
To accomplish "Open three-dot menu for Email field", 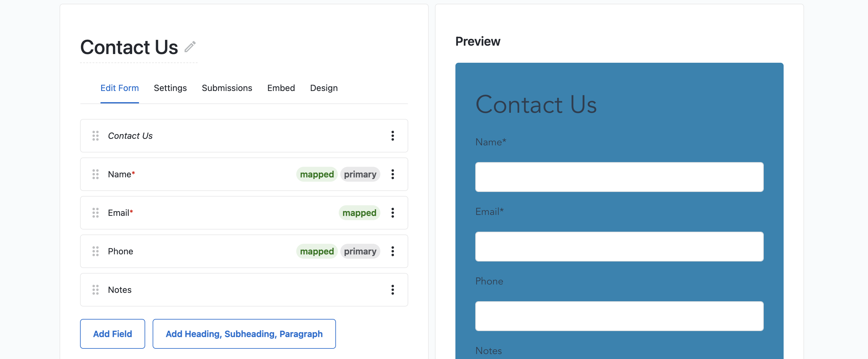I will point(392,212).
